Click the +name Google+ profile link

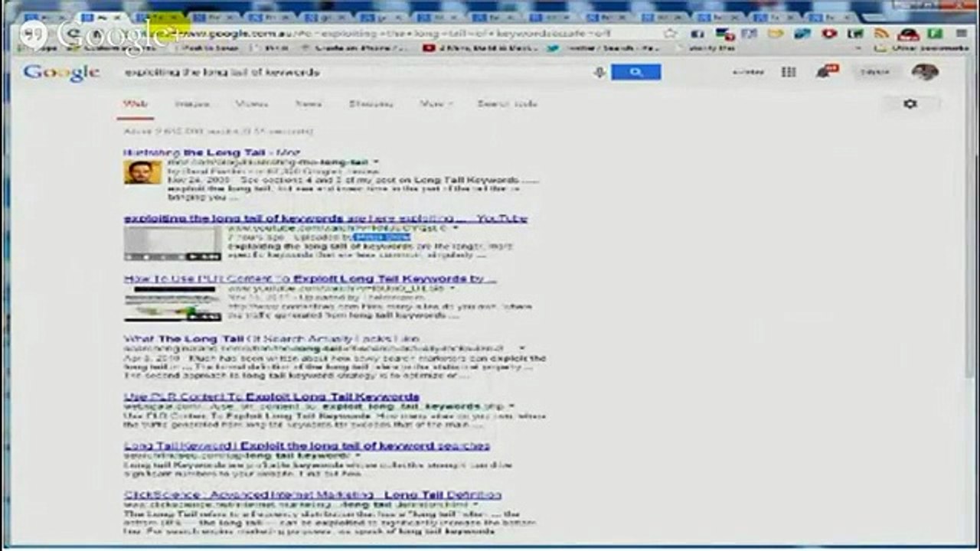747,72
